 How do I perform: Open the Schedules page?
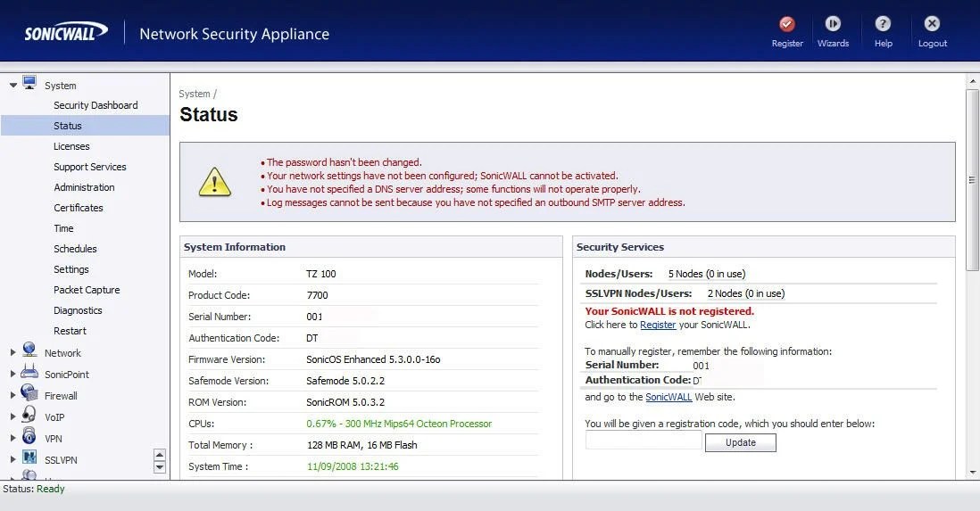75,249
